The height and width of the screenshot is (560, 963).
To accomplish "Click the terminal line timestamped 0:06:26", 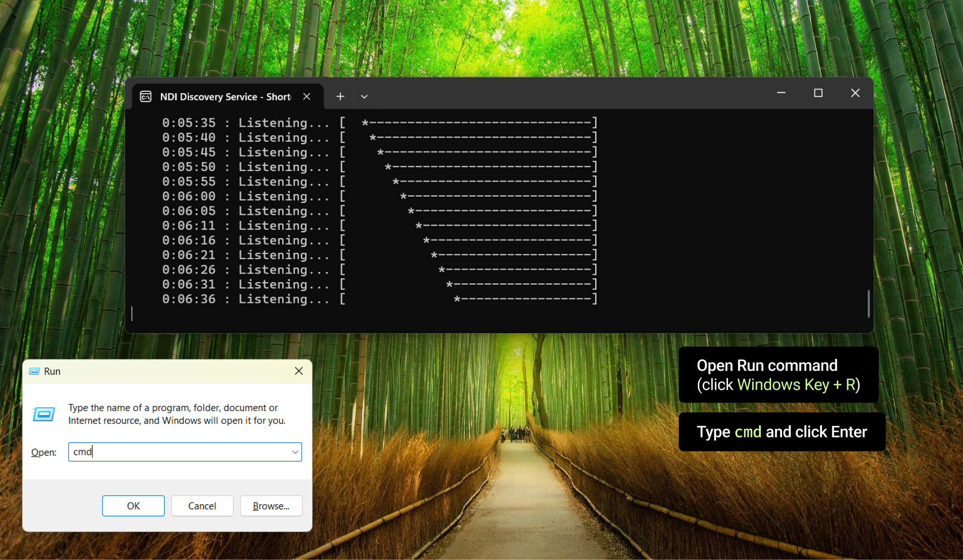I will pos(379,270).
